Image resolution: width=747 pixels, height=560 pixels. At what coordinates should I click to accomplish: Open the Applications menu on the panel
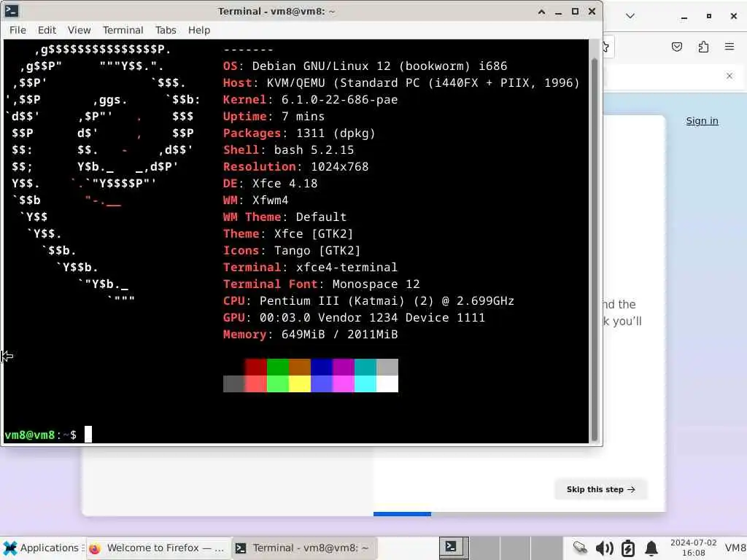43,548
